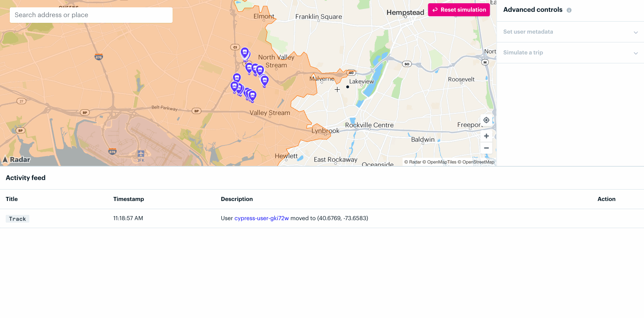Image resolution: width=644 pixels, height=318 pixels.
Task: Open the OpenStreetMap attribution link
Action: pos(476,162)
